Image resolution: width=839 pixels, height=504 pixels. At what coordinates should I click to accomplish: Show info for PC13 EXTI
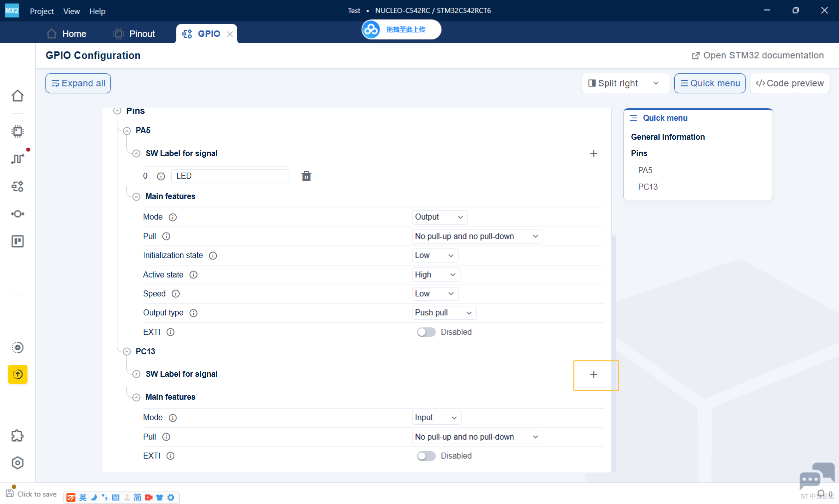tap(170, 456)
